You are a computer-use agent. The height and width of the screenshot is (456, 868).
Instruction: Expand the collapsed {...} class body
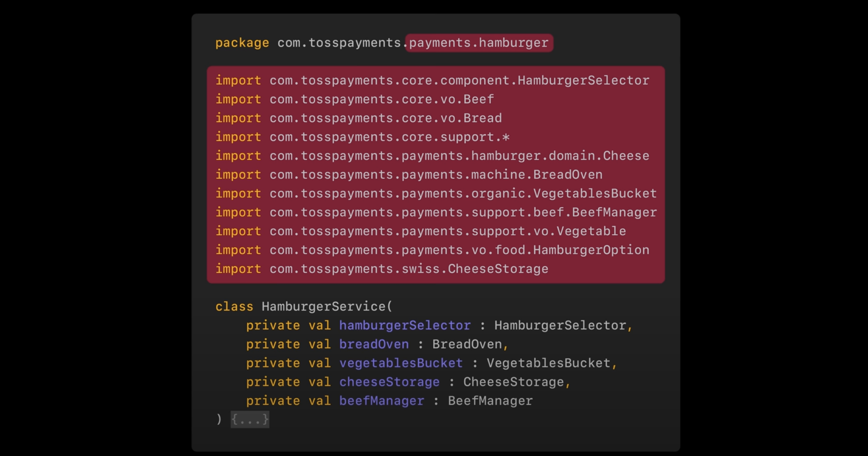[250, 419]
